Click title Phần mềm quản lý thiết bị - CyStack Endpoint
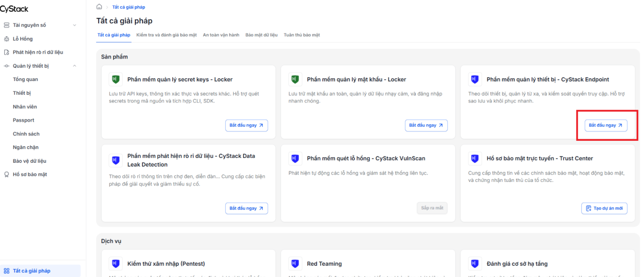The image size is (644, 277). coord(548,79)
